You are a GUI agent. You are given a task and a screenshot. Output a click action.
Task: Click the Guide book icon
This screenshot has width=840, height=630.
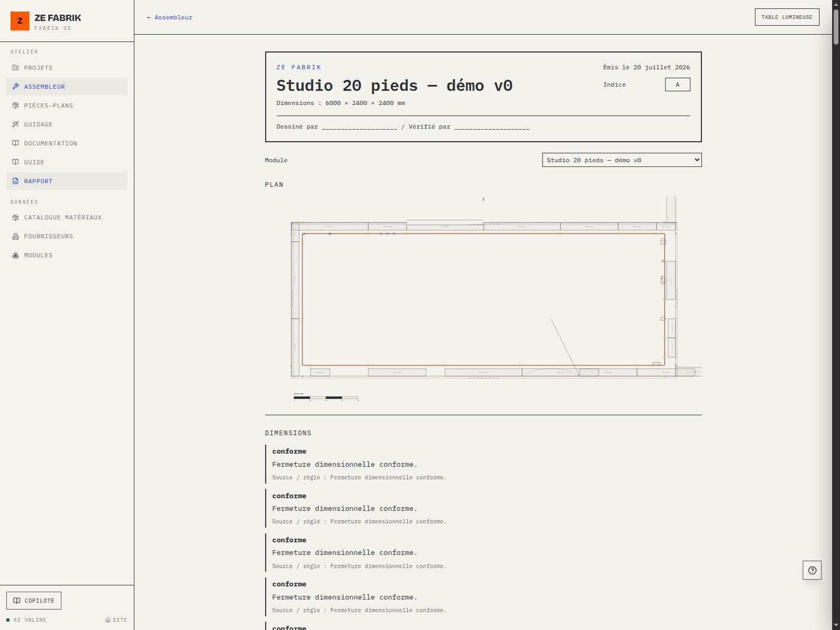[x=16, y=162]
